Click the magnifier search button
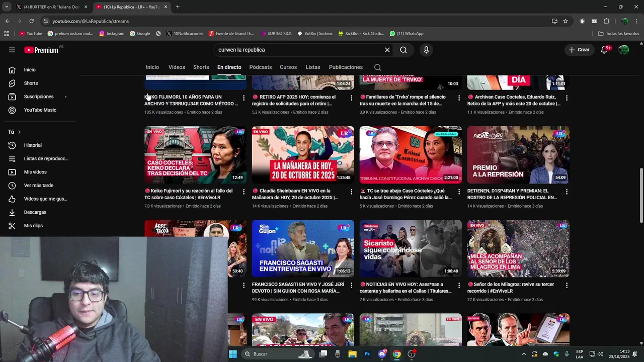Viewport: 644px width, 362px height. click(x=404, y=50)
